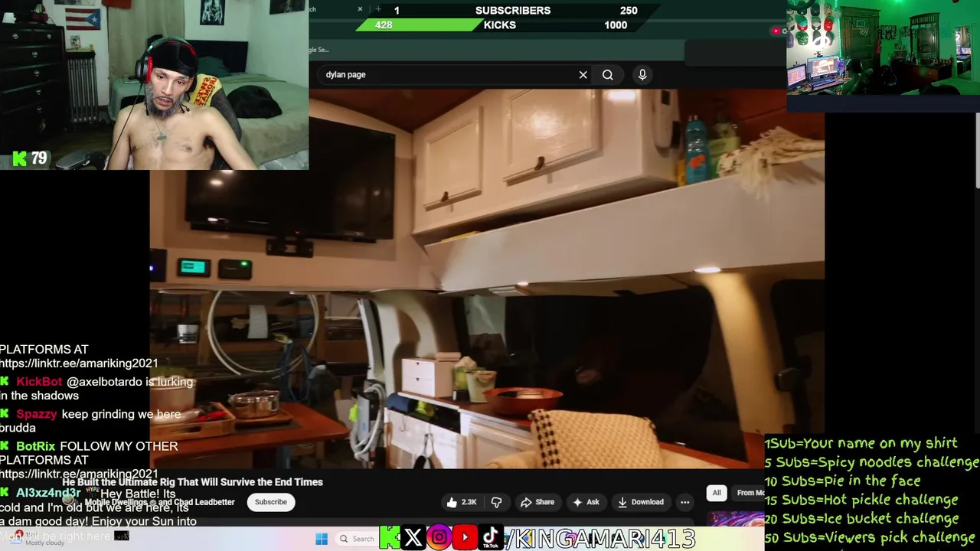Select the 'All' filter chip
The height and width of the screenshot is (551, 980).
(x=717, y=493)
